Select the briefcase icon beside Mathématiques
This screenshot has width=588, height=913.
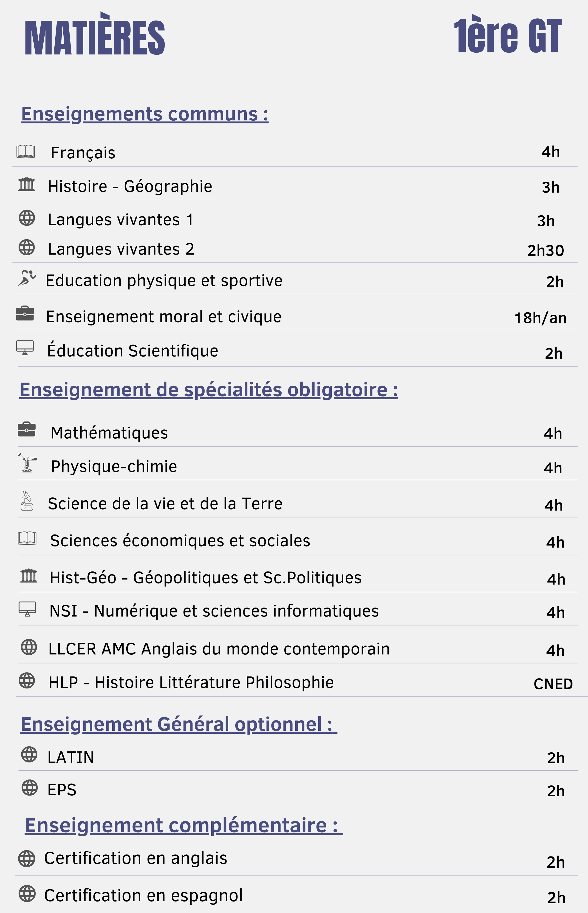coord(27,429)
